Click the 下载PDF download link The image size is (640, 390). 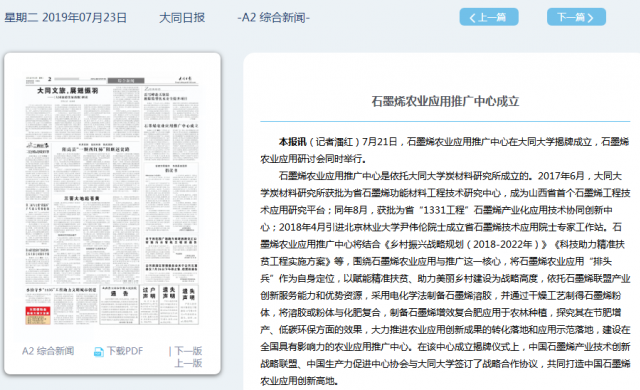125,351
